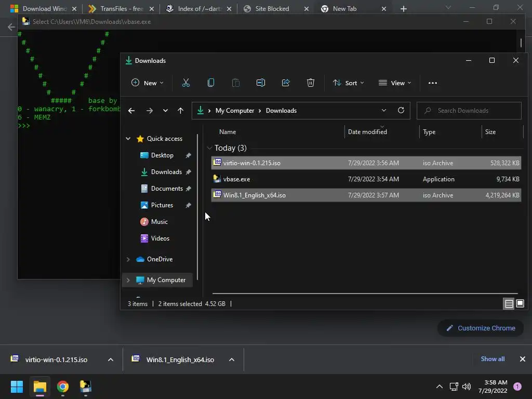Switch to details view layout icon
Image resolution: width=532 pixels, height=399 pixels.
[509, 303]
